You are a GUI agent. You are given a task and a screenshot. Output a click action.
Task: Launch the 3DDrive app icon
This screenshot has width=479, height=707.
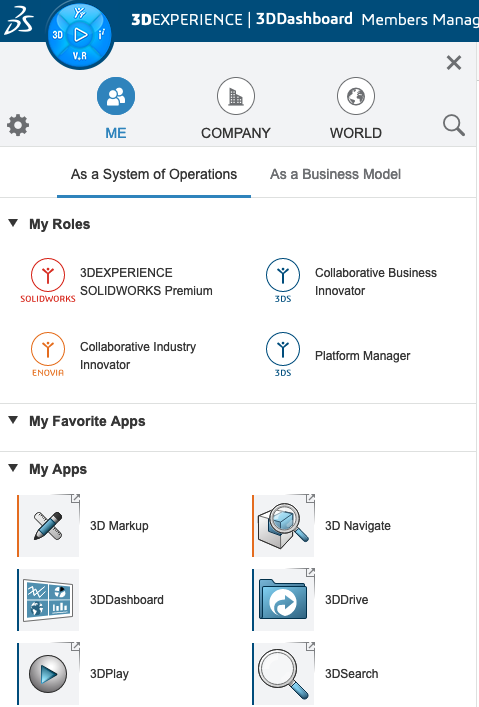pyautogui.click(x=284, y=600)
